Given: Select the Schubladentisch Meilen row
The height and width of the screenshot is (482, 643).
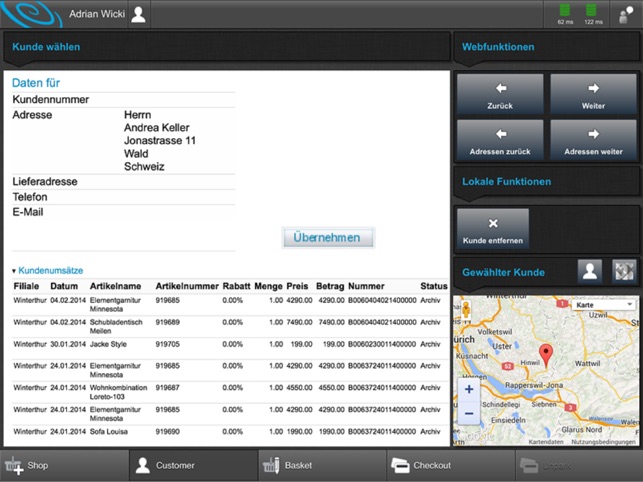Looking at the screenshot, I should [230, 327].
